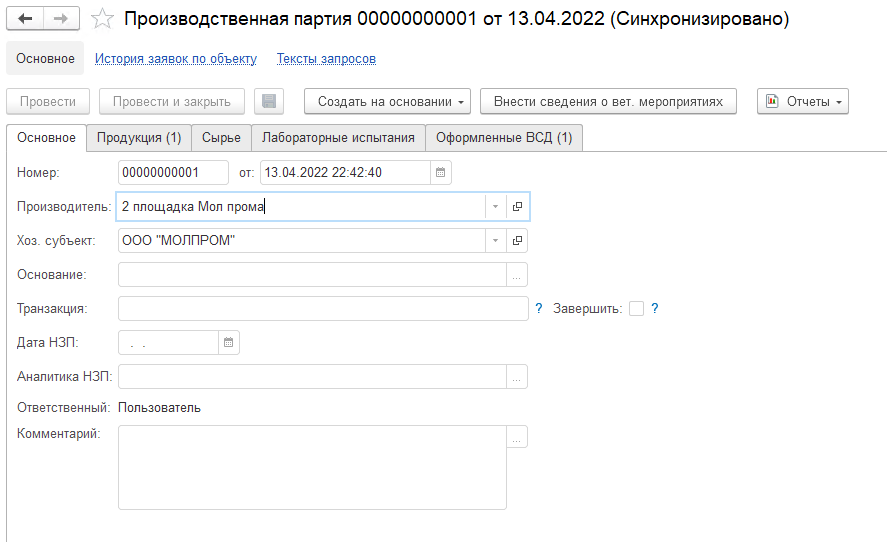Add document to favorites with star icon
Image resolution: width=887 pixels, height=542 pixels.
101,19
